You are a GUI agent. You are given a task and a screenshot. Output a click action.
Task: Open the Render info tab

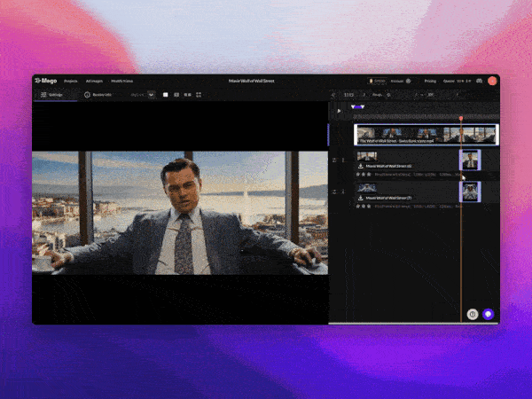coord(98,95)
